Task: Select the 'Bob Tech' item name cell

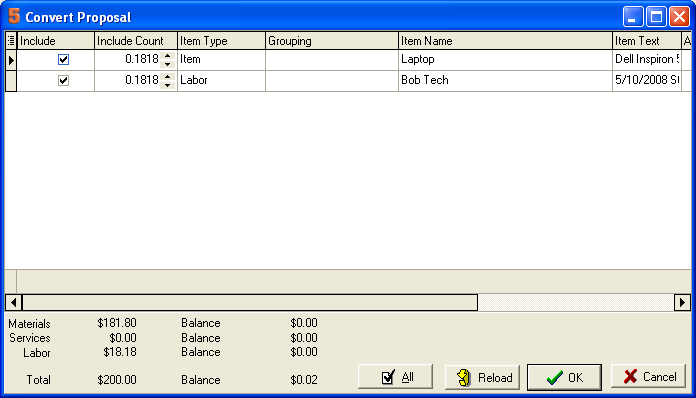Action: [505, 80]
